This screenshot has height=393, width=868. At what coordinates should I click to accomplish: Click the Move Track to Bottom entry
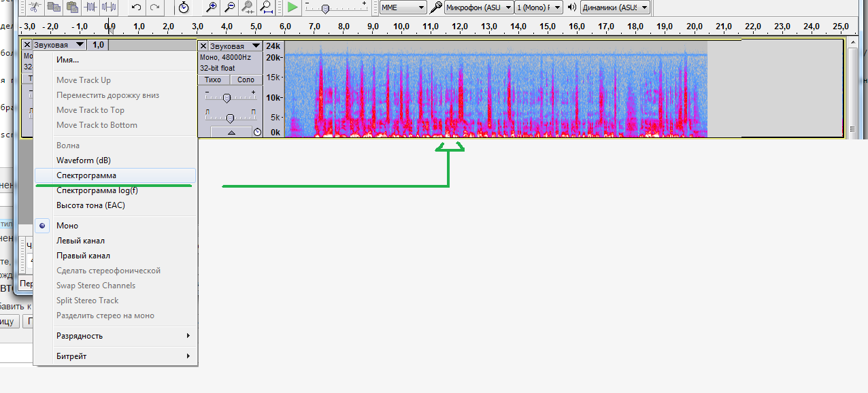[116, 125]
